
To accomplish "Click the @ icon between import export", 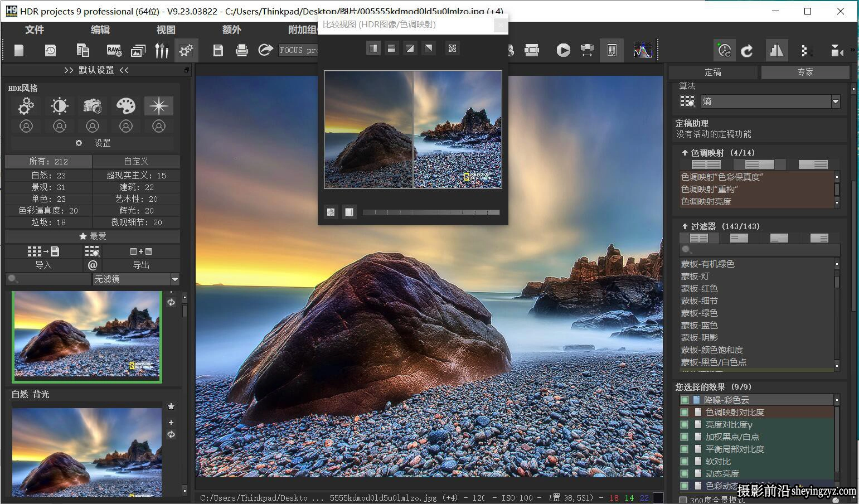I will click(x=93, y=265).
